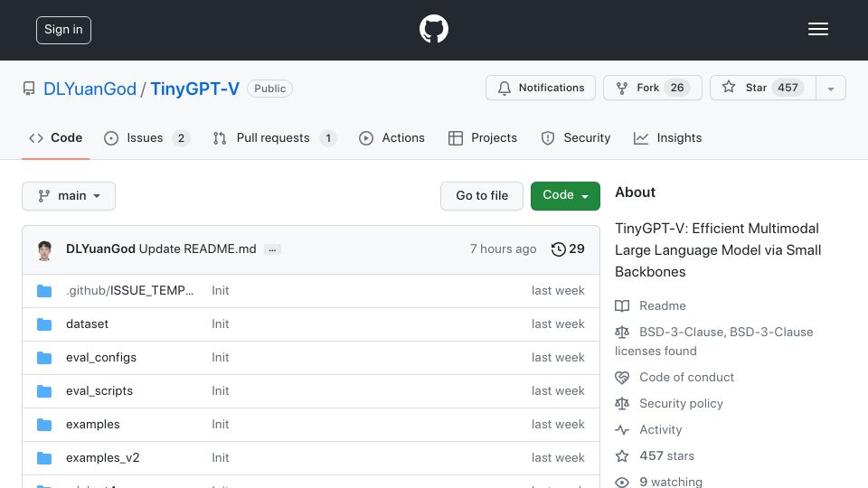The height and width of the screenshot is (488, 868).
Task: Open the Update README.md commit message
Action: 198,249
